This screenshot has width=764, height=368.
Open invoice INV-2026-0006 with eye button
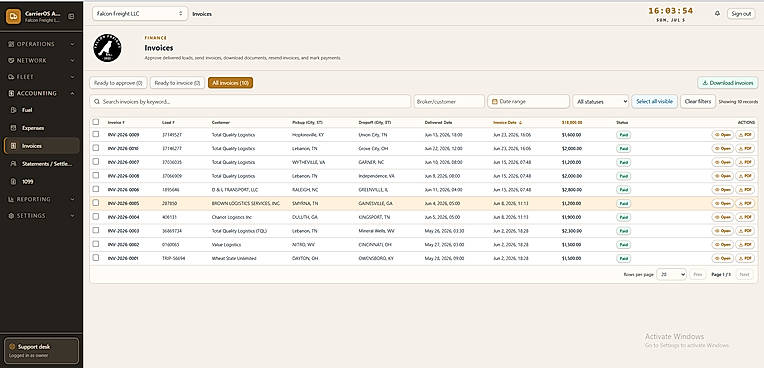[x=723, y=190]
